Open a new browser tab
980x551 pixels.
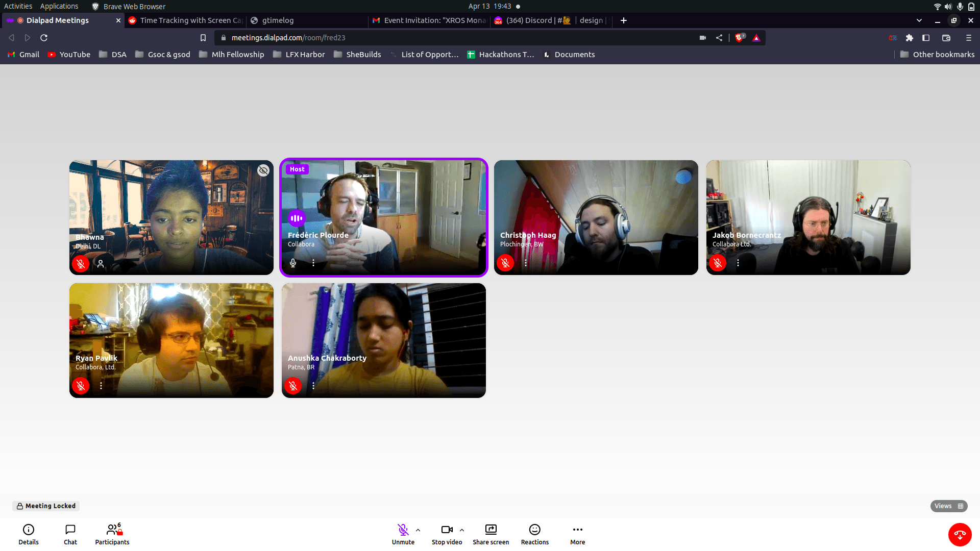pos(624,20)
